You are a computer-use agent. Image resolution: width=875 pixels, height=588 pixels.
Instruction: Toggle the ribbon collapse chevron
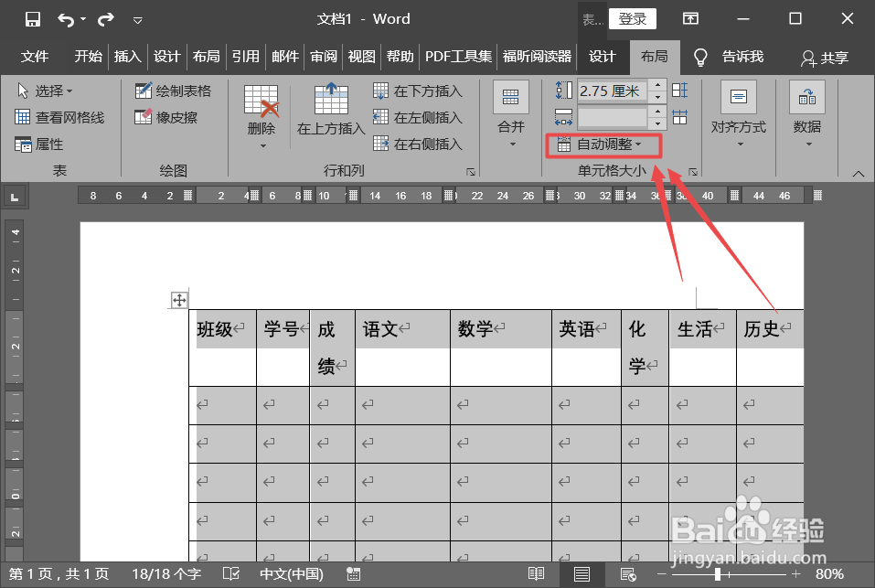point(858,171)
